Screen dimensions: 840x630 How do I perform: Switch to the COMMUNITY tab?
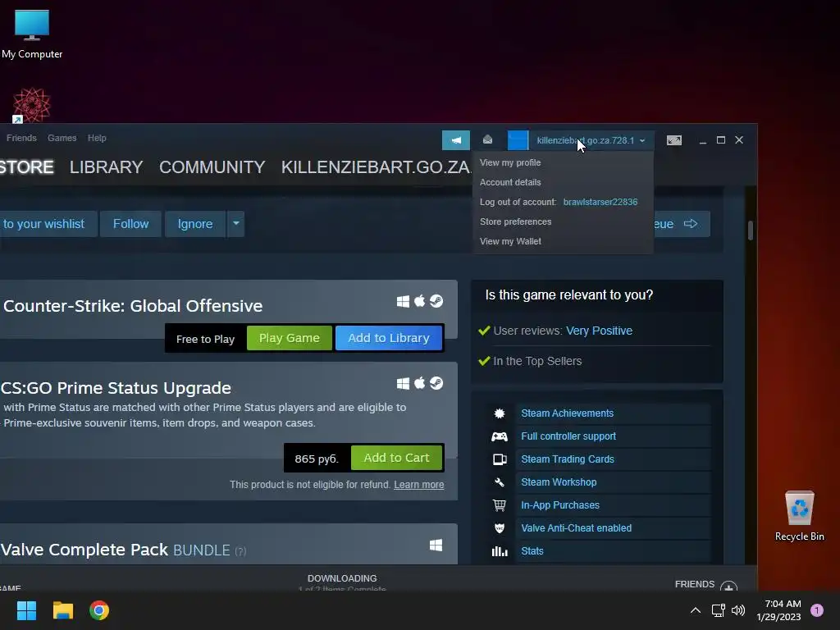click(212, 167)
